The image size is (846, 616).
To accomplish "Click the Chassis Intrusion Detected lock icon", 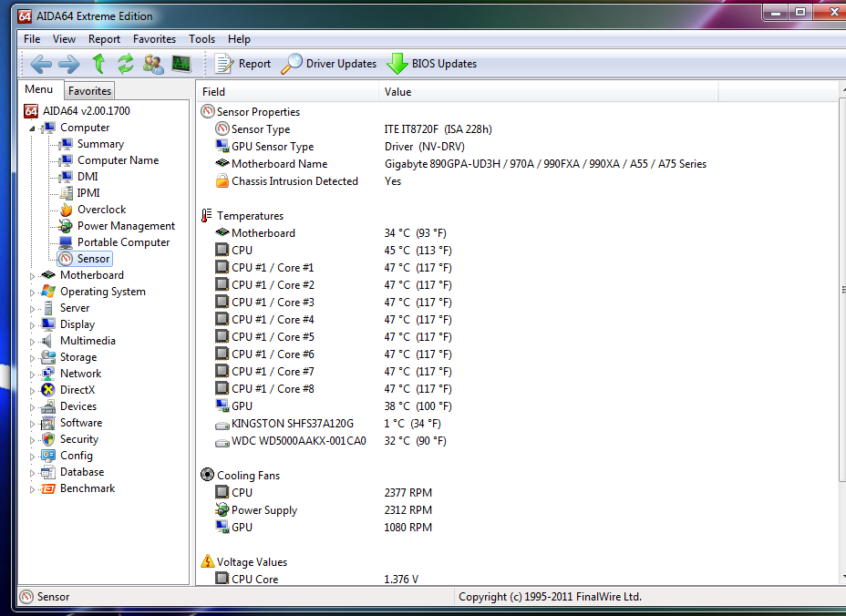I will click(x=222, y=180).
